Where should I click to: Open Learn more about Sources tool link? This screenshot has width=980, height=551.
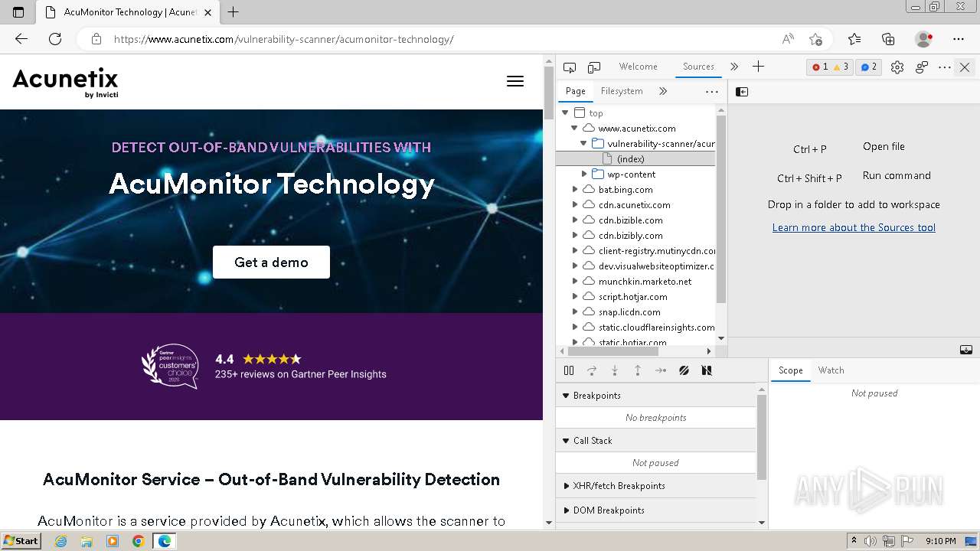point(854,227)
